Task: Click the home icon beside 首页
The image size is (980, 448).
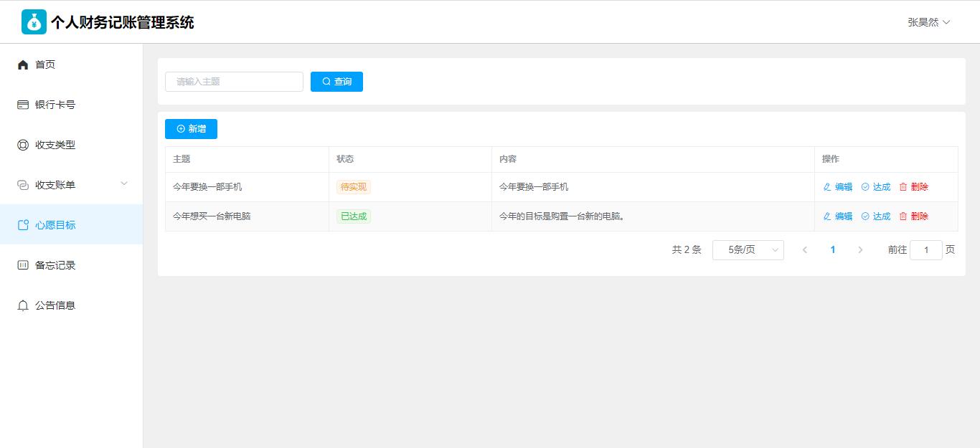Action: pos(23,65)
